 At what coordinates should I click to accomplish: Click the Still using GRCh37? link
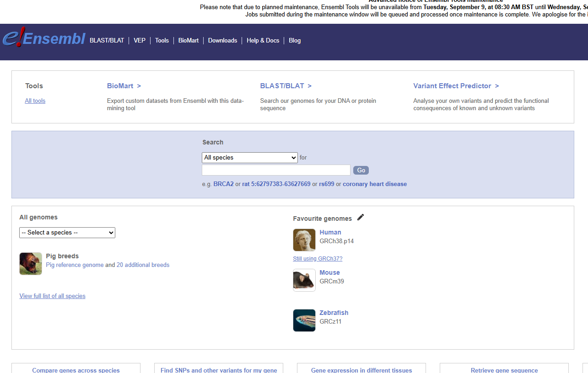pyautogui.click(x=318, y=259)
